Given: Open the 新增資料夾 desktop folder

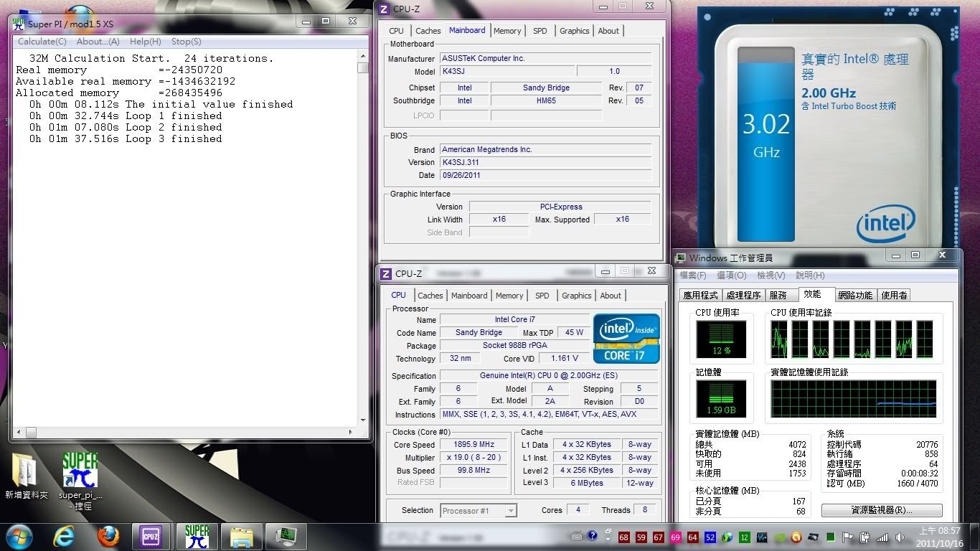Looking at the screenshot, I should tap(26, 477).
